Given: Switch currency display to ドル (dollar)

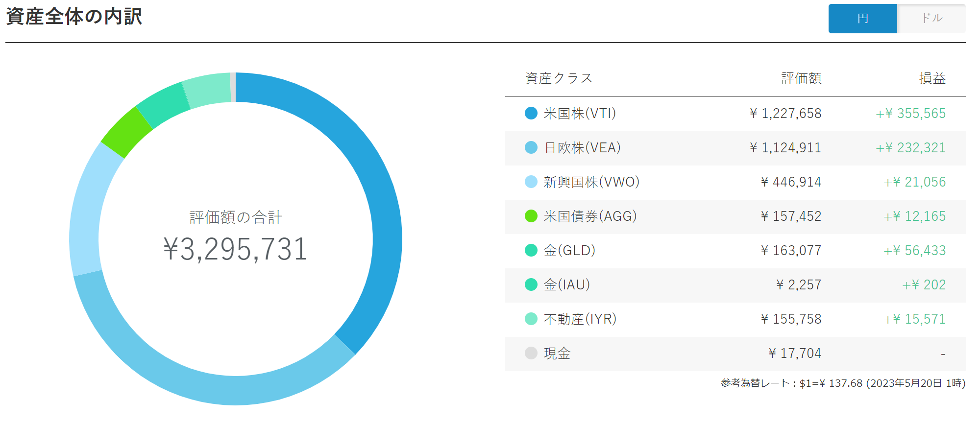Looking at the screenshot, I should click(931, 19).
